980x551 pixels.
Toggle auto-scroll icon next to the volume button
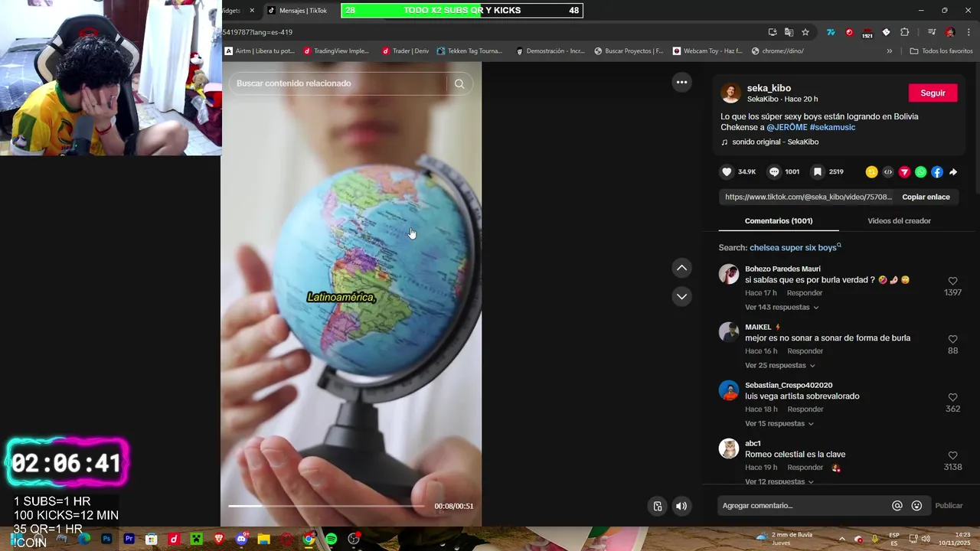point(658,506)
